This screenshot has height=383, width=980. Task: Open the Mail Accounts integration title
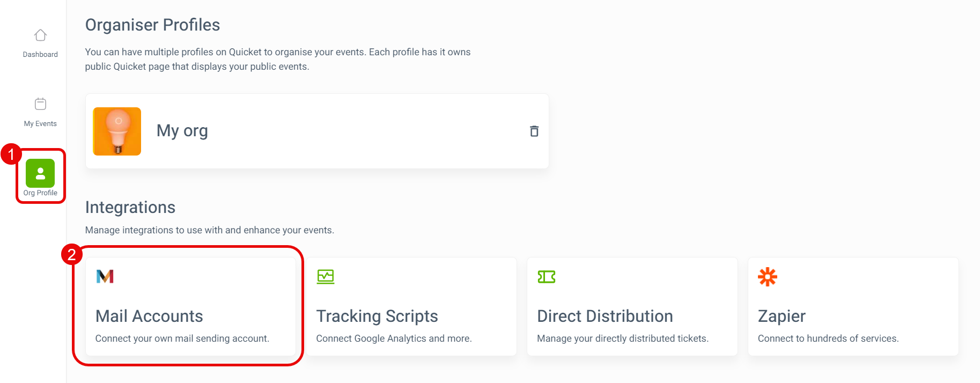pos(149,316)
